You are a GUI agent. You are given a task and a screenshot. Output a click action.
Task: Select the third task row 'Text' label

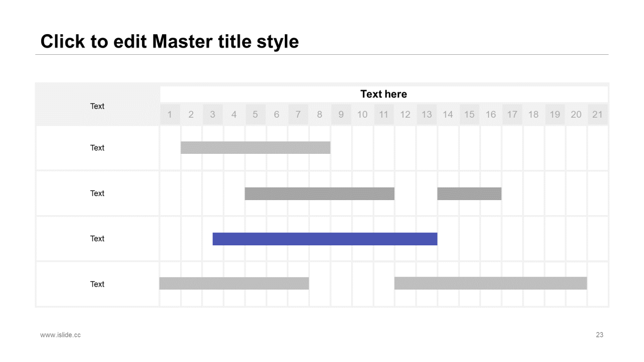pyautogui.click(x=97, y=239)
